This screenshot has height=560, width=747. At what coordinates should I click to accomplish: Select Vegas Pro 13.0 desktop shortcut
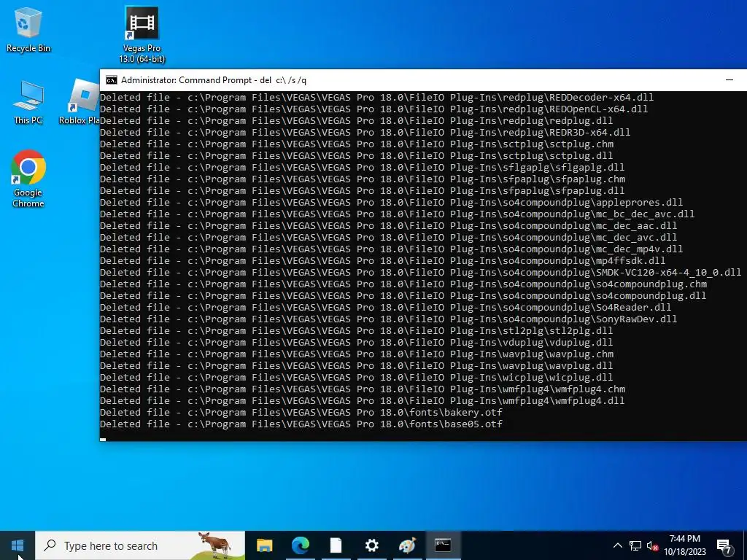tap(142, 35)
